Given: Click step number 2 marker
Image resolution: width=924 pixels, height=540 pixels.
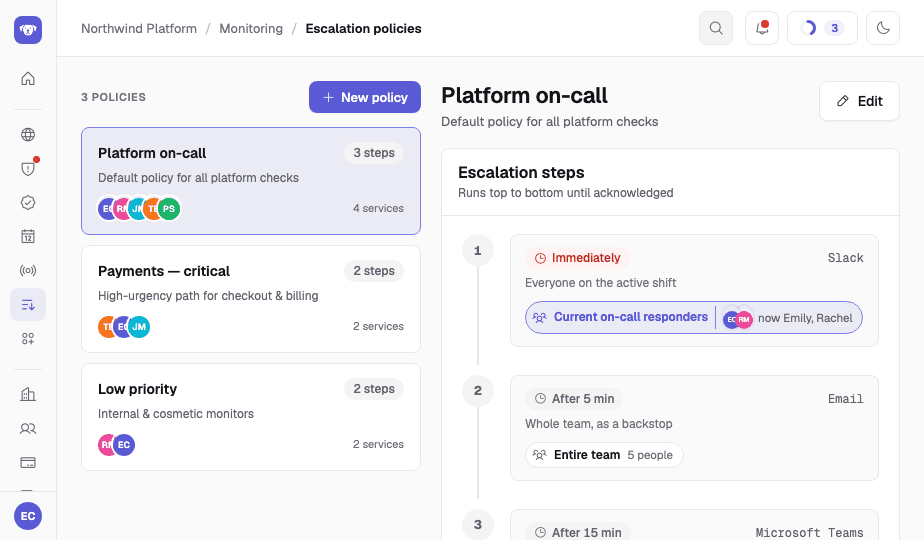Looking at the screenshot, I should coord(478,390).
